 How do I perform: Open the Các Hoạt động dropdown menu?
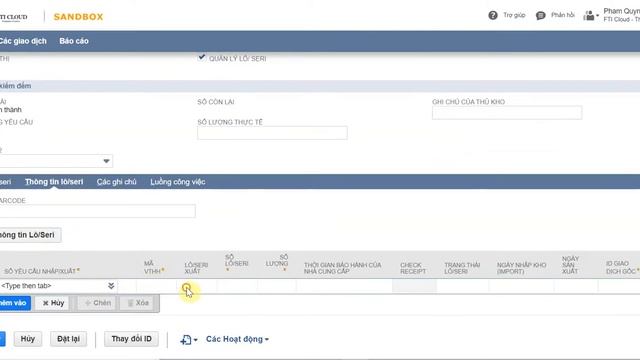click(x=237, y=339)
